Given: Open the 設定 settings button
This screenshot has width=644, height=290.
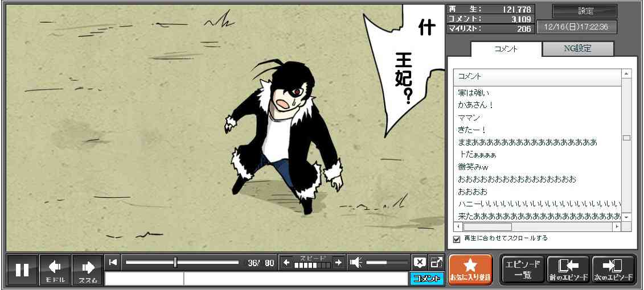Looking at the screenshot, I should point(585,11).
